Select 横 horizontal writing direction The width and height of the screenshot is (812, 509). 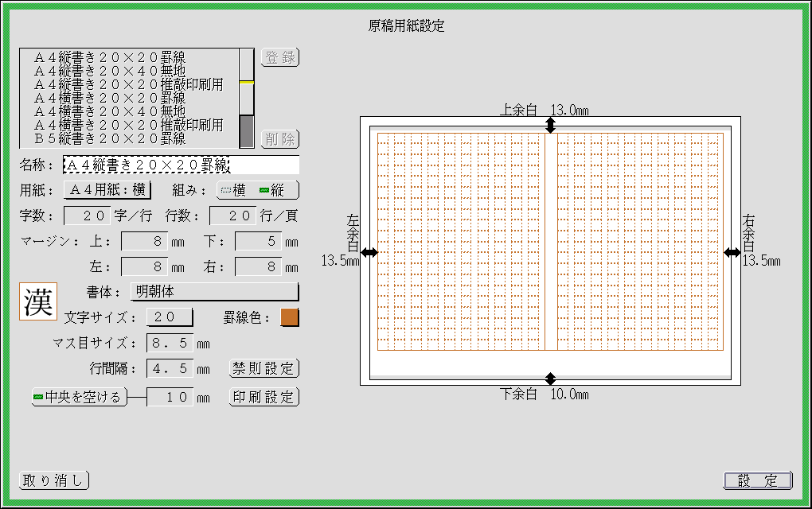(232, 190)
